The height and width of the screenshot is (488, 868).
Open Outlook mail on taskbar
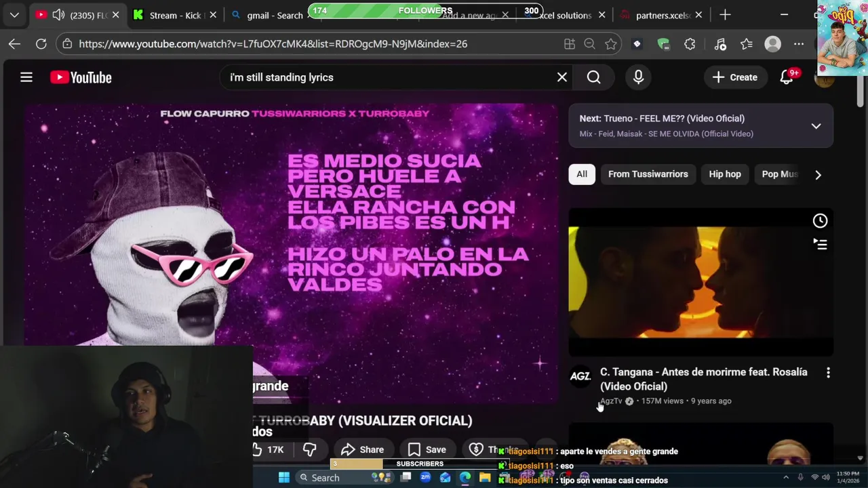(446, 477)
